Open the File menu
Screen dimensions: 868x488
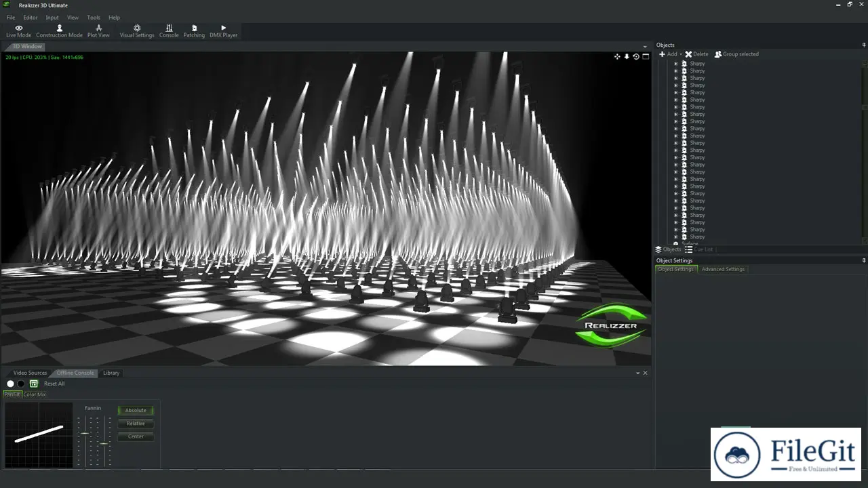11,18
